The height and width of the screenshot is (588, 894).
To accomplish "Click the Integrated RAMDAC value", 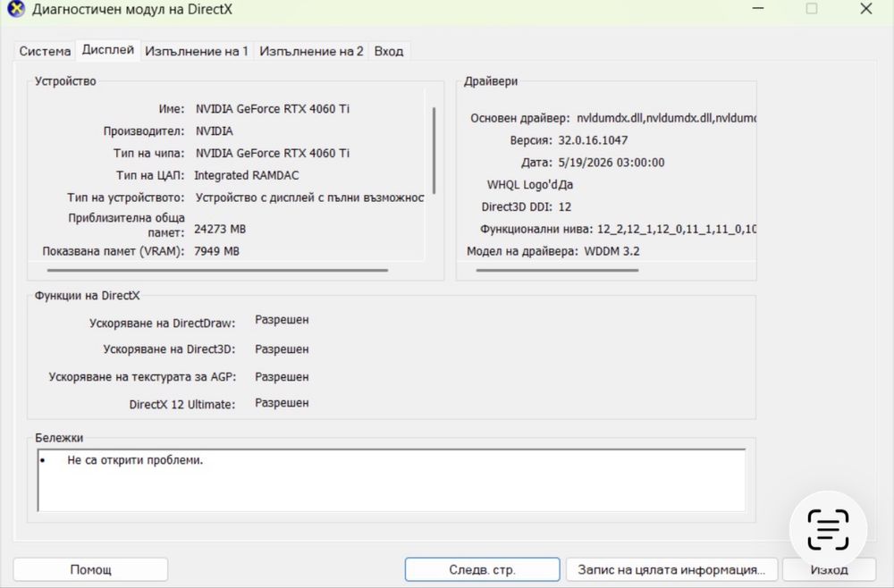I will 247,175.
